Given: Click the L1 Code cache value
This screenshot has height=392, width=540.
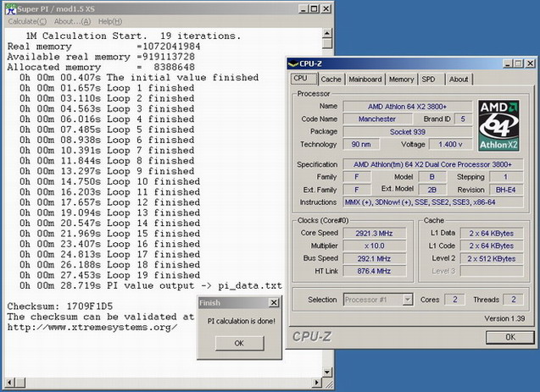Looking at the screenshot, I should click(x=492, y=246).
